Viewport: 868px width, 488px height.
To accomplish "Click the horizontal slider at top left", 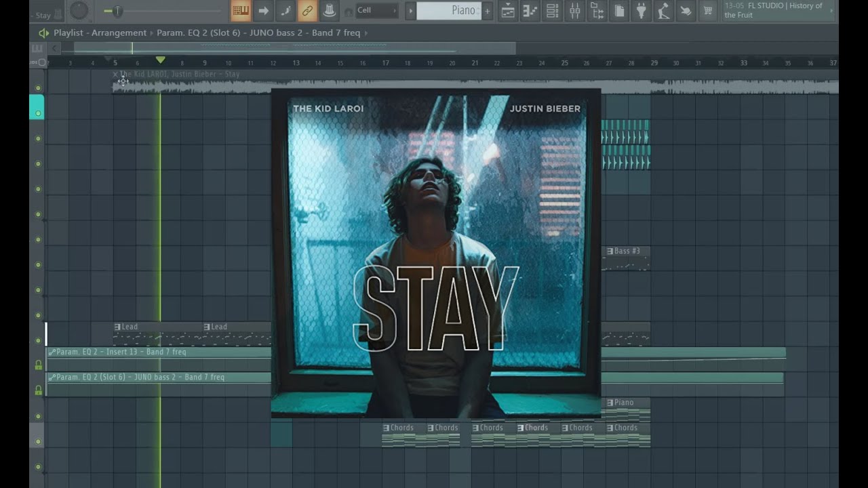I will (x=164, y=11).
